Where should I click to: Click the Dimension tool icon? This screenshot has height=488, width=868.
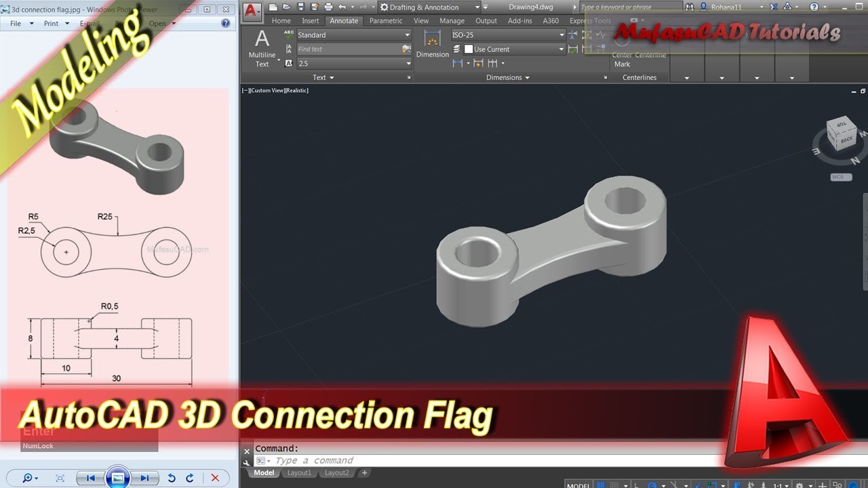[x=433, y=44]
